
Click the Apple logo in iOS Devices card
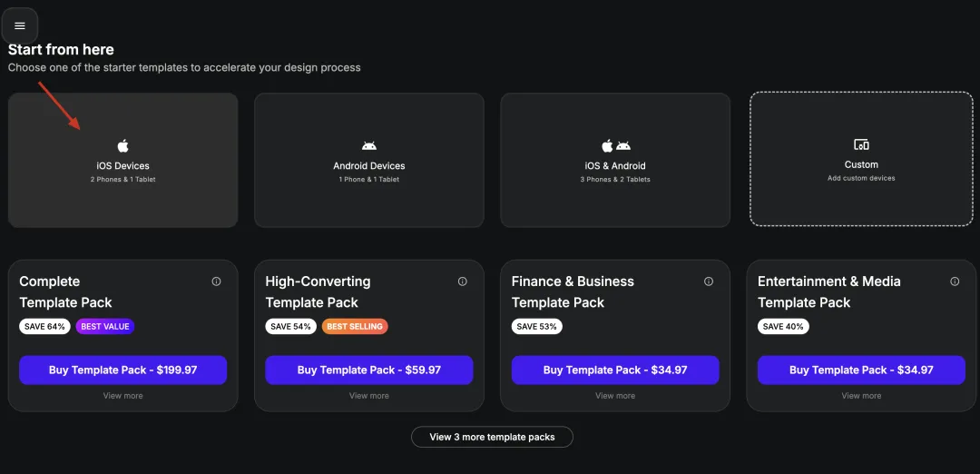click(123, 146)
